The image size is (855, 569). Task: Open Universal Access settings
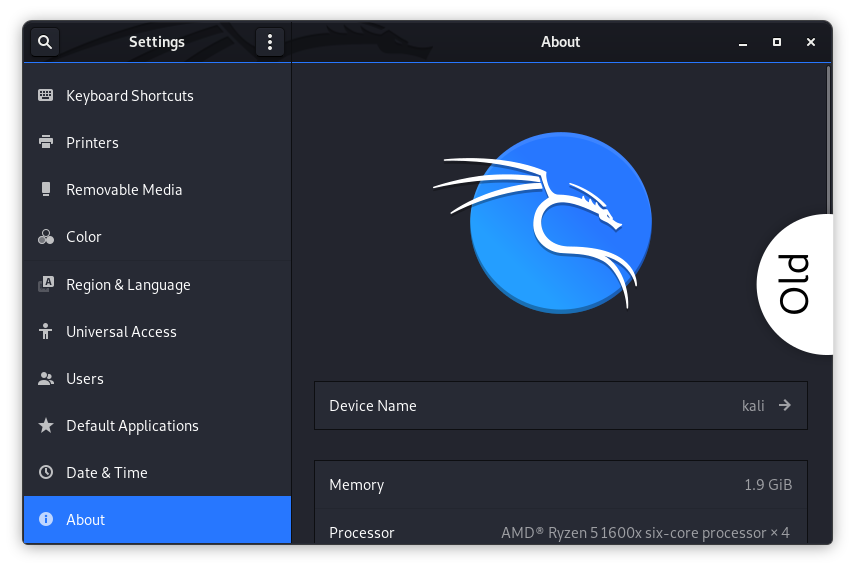157,331
